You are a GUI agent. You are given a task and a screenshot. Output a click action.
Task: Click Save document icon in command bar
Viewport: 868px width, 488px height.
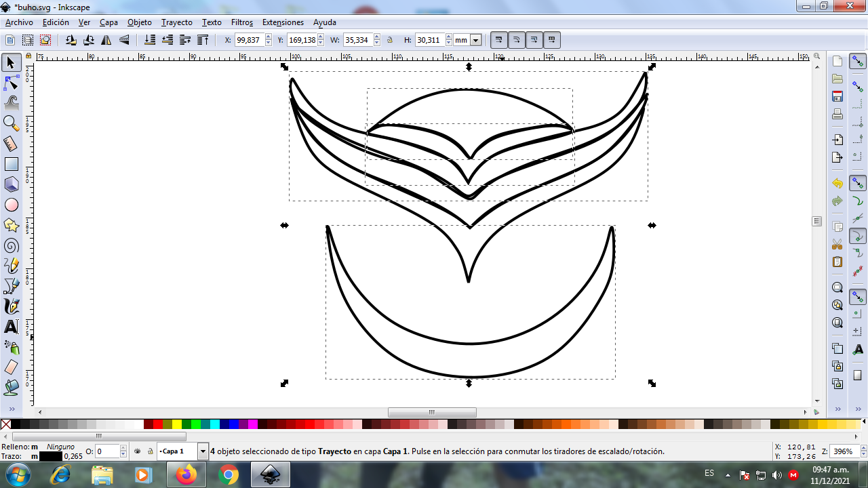[837, 96]
